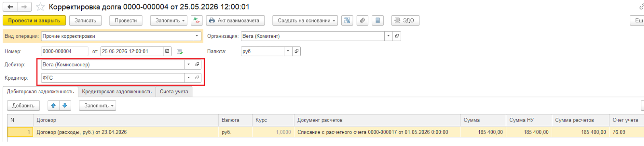Click Добавить button above table
This screenshot has width=644, height=146.
23,106
